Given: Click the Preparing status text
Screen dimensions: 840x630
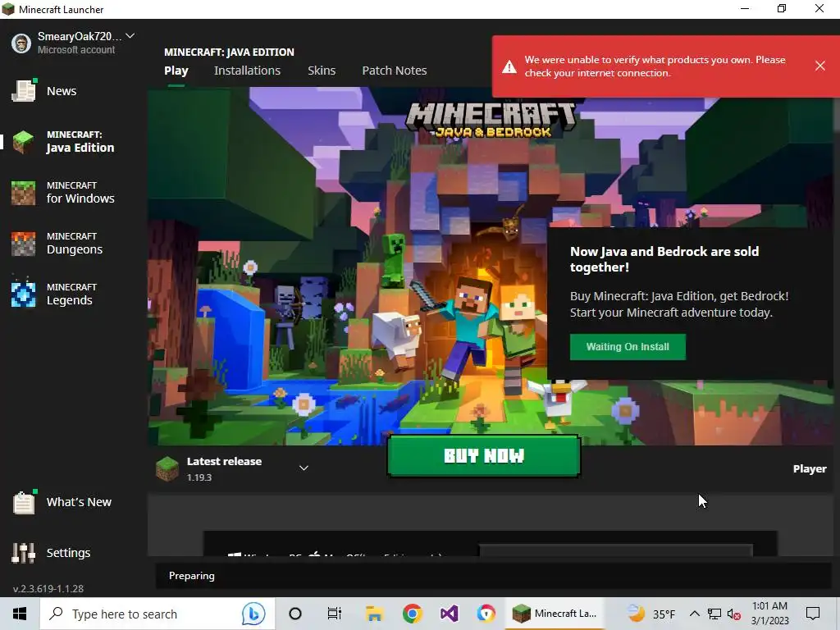Looking at the screenshot, I should pyautogui.click(x=192, y=576).
